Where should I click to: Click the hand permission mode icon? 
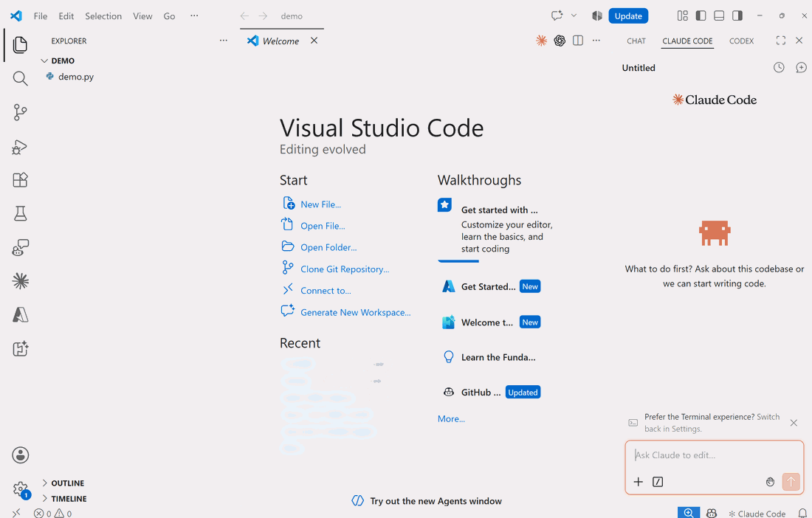(770, 482)
